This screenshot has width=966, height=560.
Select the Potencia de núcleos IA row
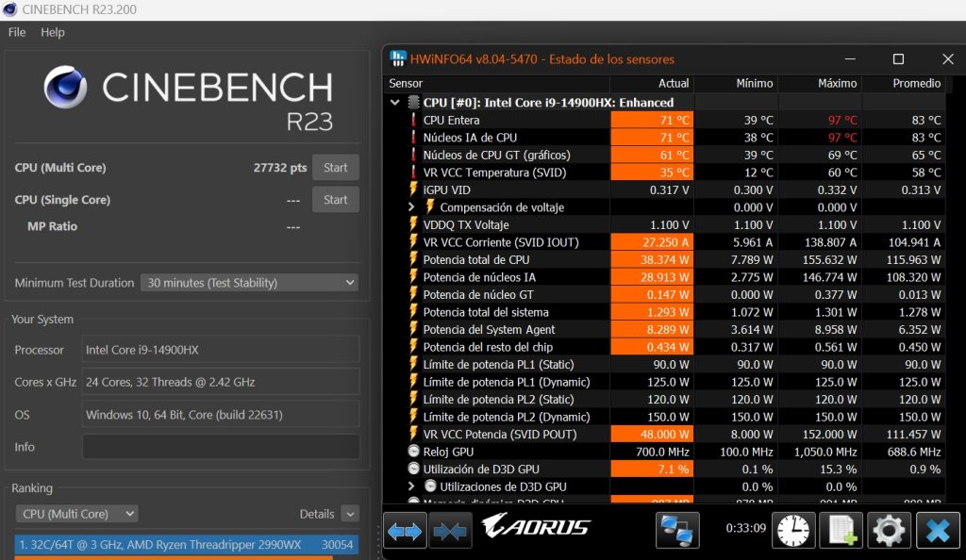(x=665, y=277)
